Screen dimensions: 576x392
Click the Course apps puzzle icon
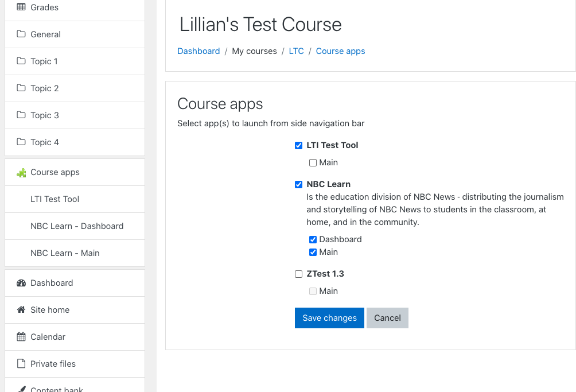(x=21, y=172)
